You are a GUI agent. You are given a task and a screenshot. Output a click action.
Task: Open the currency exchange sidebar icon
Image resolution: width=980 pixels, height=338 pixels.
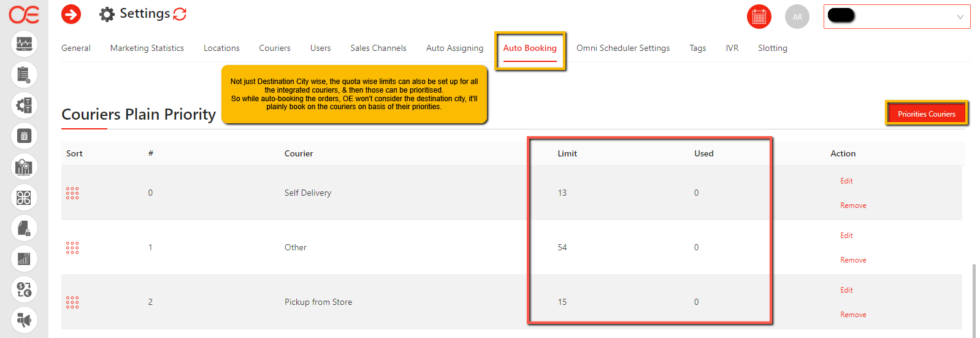[x=24, y=290]
